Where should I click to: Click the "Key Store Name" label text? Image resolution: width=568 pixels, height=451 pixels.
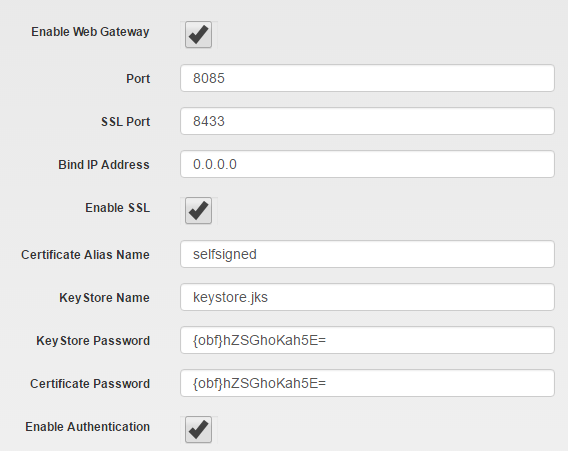104,298
